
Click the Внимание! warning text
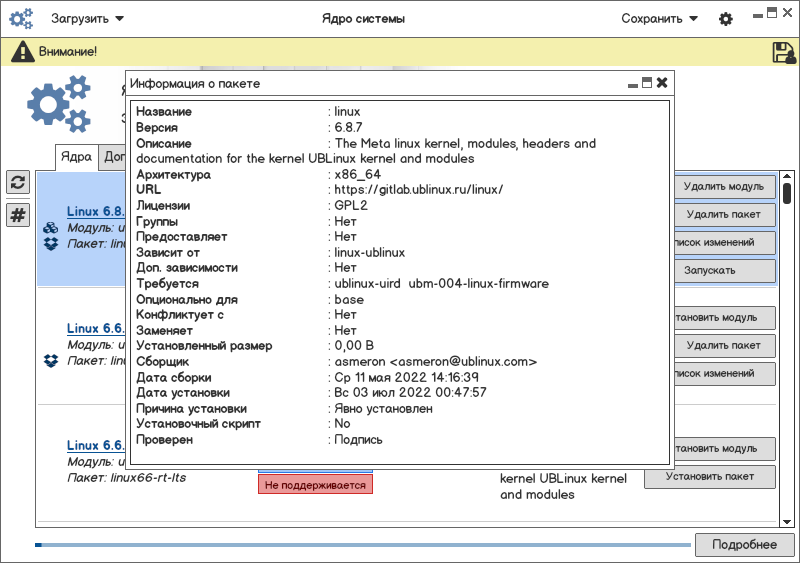click(68, 52)
